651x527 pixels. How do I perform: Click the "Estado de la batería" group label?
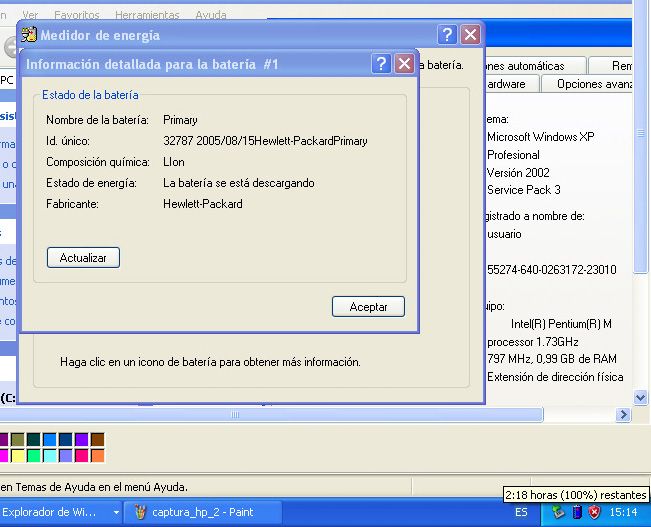[x=90, y=95]
